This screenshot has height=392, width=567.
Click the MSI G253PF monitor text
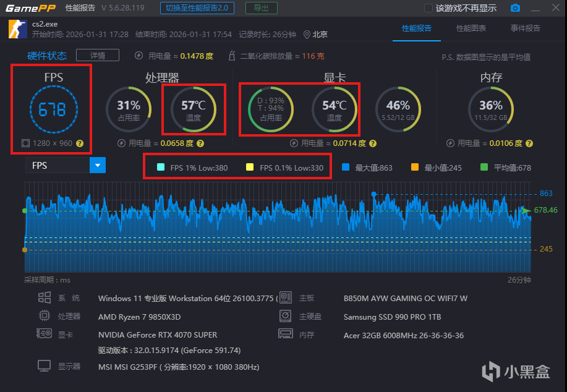tap(179, 367)
